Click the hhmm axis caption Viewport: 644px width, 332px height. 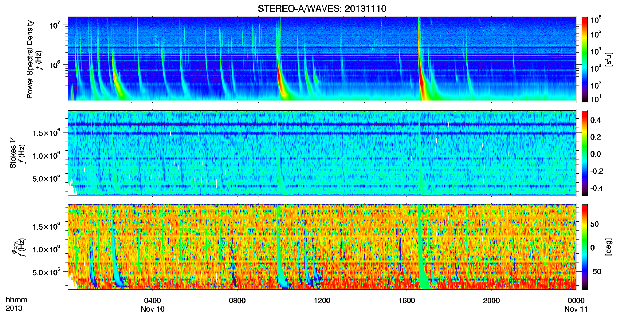click(x=17, y=300)
